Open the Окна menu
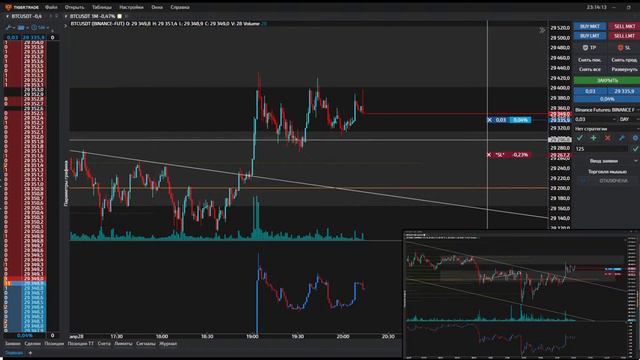640x360 pixels. (157, 7)
